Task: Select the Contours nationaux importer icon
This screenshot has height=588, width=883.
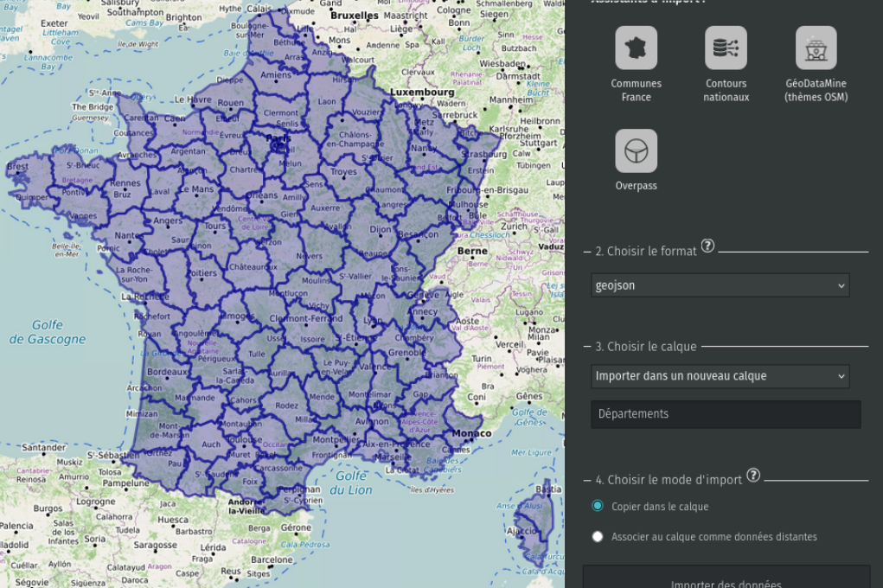Action: [726, 48]
